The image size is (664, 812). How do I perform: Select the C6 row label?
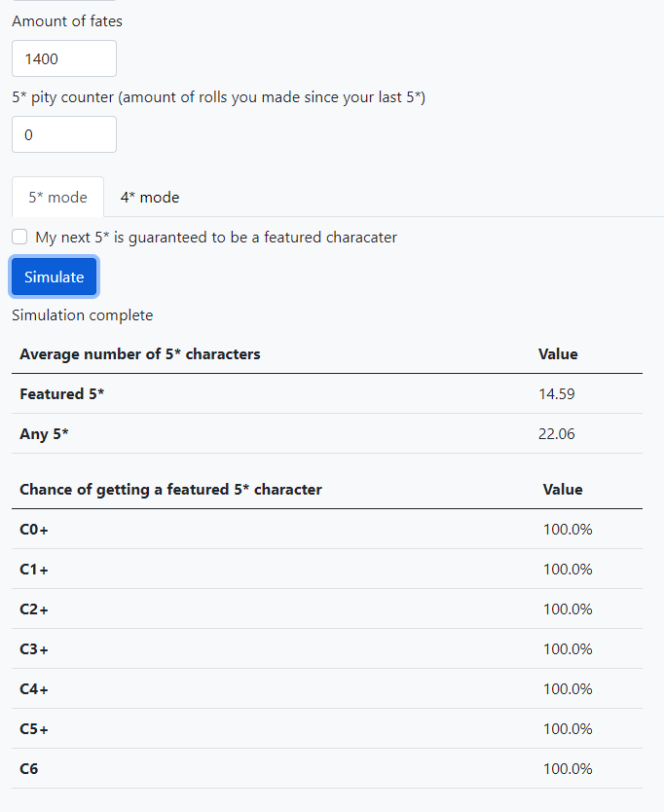coord(29,769)
